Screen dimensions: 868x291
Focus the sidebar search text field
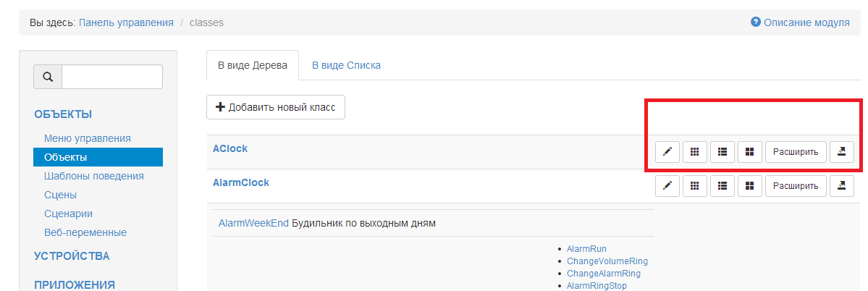(x=112, y=77)
